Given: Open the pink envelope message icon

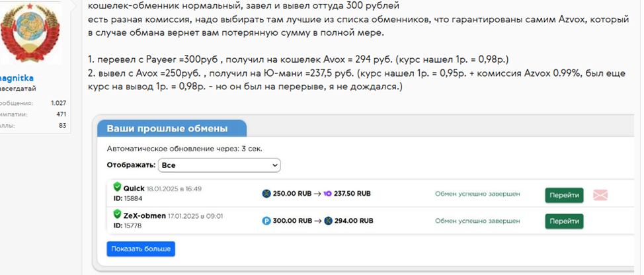Looking at the screenshot, I should click(x=600, y=195).
